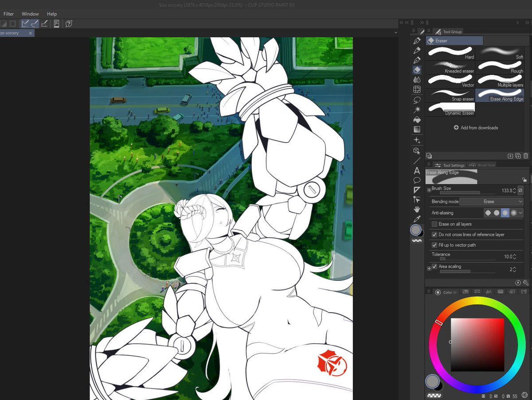Screen dimensions: 532x400
Task: Click the page document icon in command bar
Action: pos(57,24)
